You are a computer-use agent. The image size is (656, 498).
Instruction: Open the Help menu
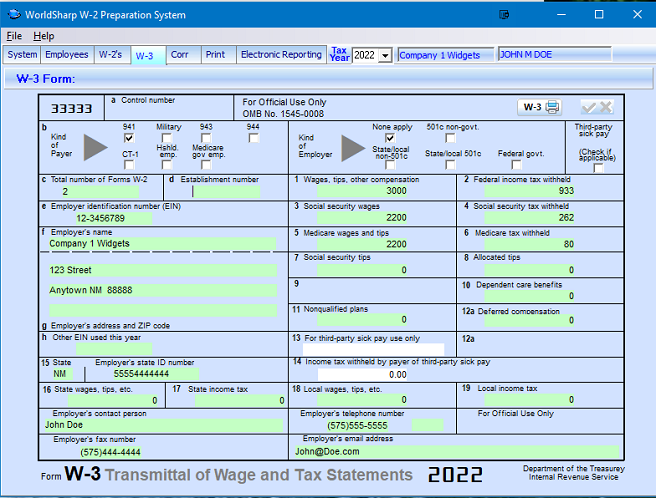pos(44,36)
